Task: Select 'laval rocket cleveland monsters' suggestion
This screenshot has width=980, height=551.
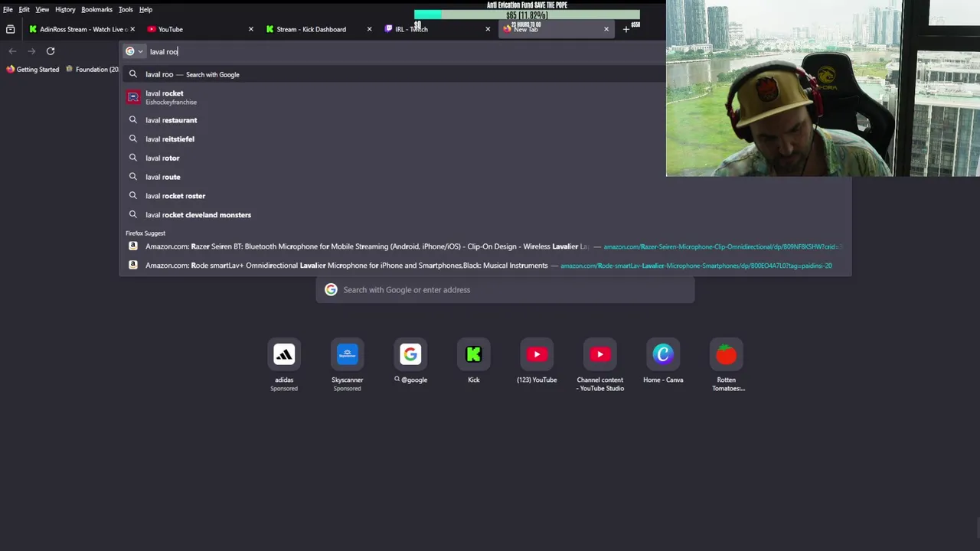Action: 485,215
